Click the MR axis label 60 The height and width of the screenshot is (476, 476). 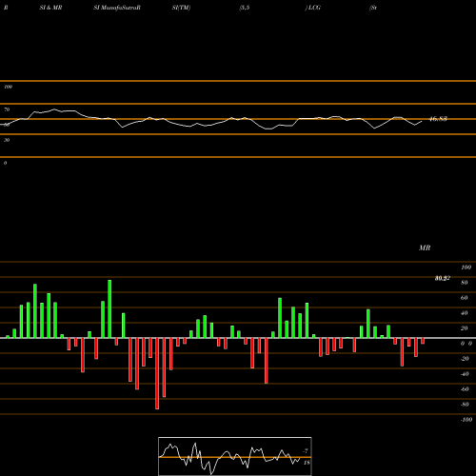pyautogui.click(x=464, y=298)
